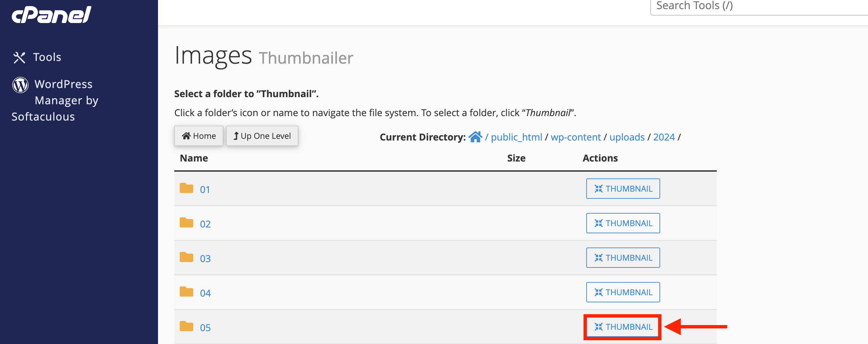
Task: Open the 04 folder name link
Action: click(x=205, y=293)
